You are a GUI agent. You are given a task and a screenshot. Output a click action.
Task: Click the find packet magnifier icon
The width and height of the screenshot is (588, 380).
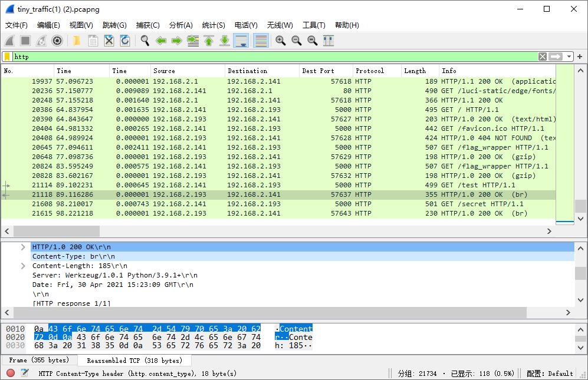144,41
